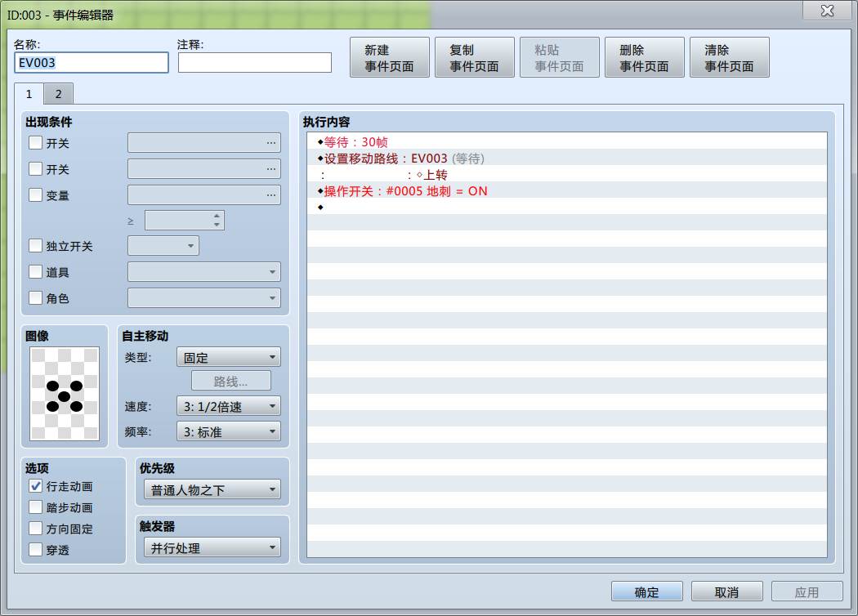Click the 注释 input field

254,62
